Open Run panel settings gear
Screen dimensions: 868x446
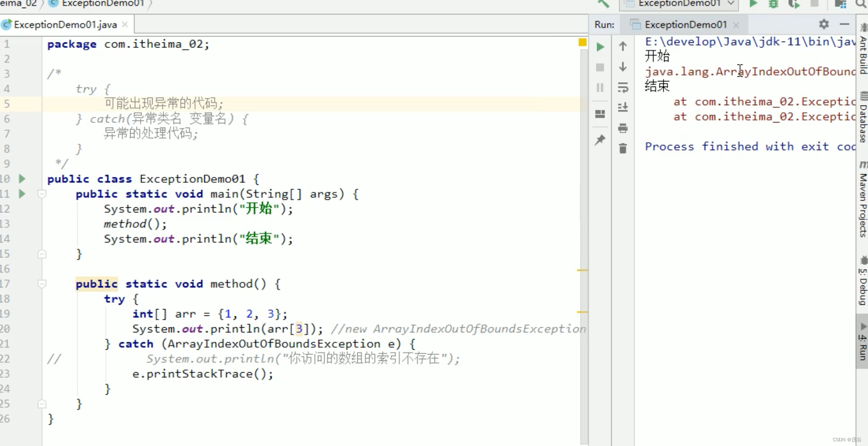823,24
